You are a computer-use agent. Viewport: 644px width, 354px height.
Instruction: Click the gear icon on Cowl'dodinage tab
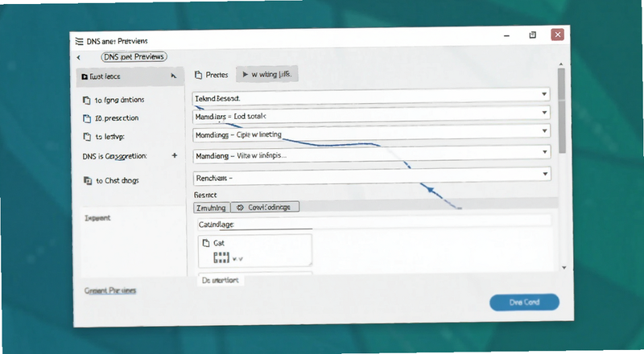click(x=240, y=208)
